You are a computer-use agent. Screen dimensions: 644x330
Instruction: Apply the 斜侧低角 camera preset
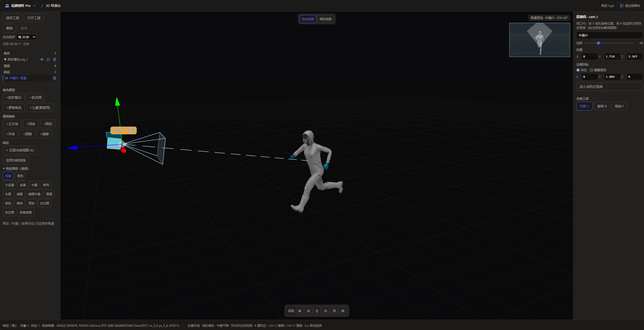click(26, 212)
